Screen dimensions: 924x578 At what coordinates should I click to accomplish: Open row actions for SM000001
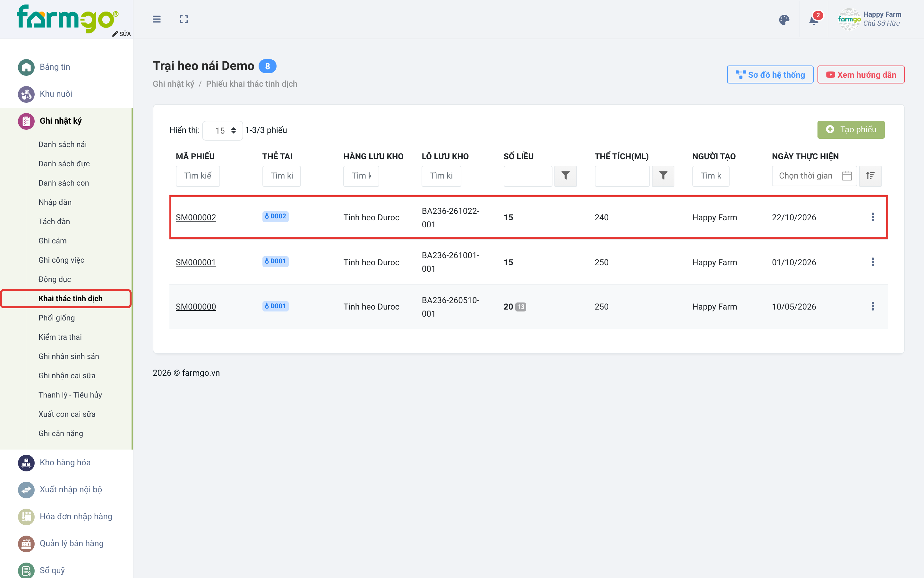[x=872, y=262]
